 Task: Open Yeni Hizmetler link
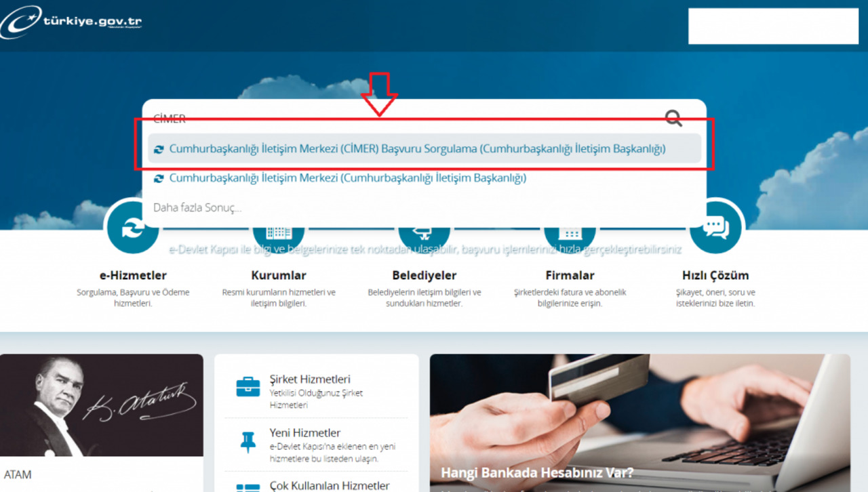coord(305,433)
